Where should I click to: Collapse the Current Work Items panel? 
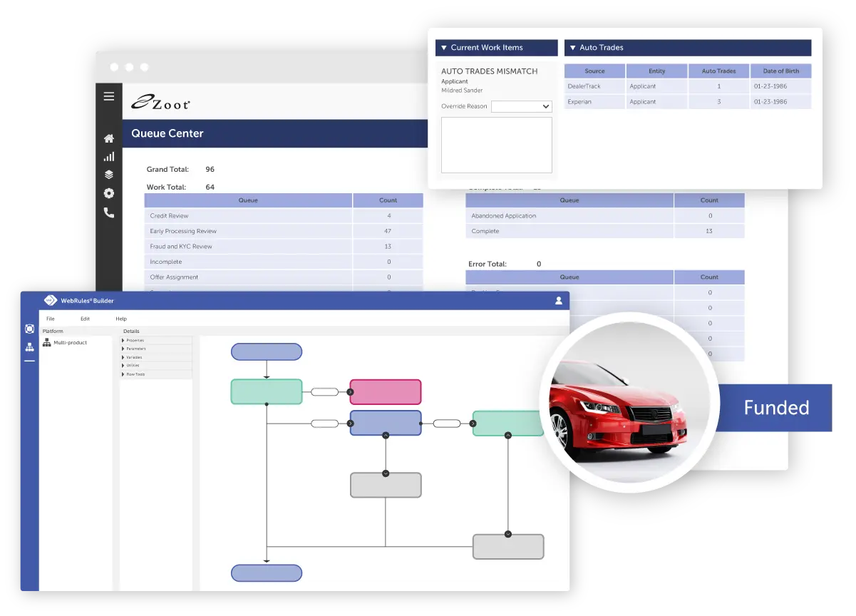(x=443, y=48)
